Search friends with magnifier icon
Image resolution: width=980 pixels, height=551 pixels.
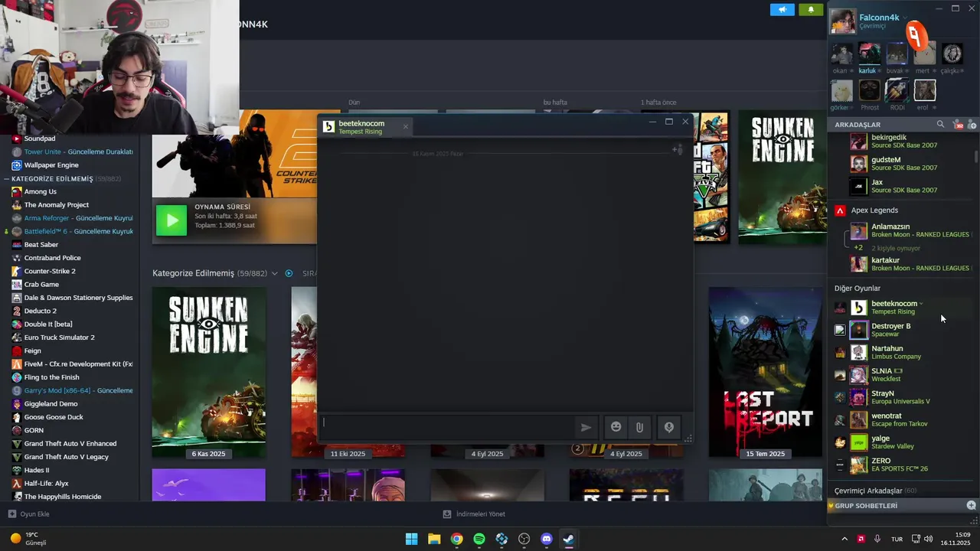coord(941,124)
